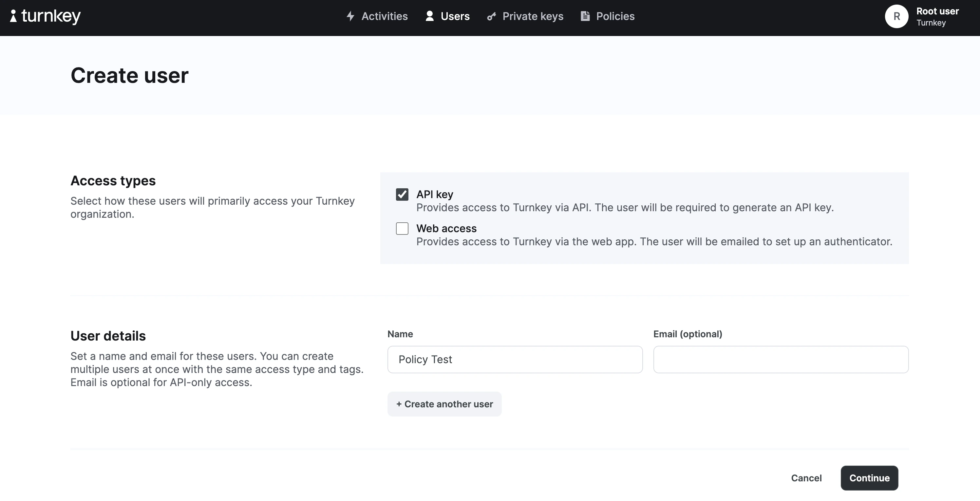Open the round R avatar
This screenshot has height=501, width=980.
coord(896,16)
